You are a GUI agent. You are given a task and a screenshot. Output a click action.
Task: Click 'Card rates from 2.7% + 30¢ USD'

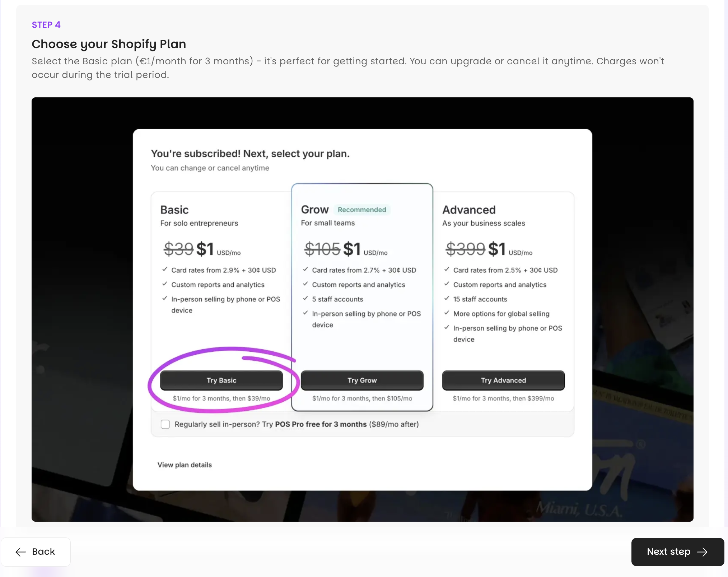364,270
